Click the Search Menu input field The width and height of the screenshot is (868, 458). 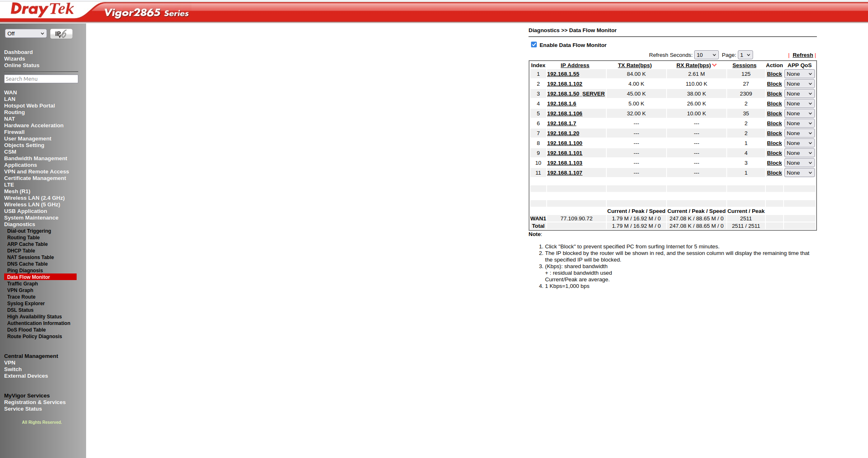[x=41, y=79]
